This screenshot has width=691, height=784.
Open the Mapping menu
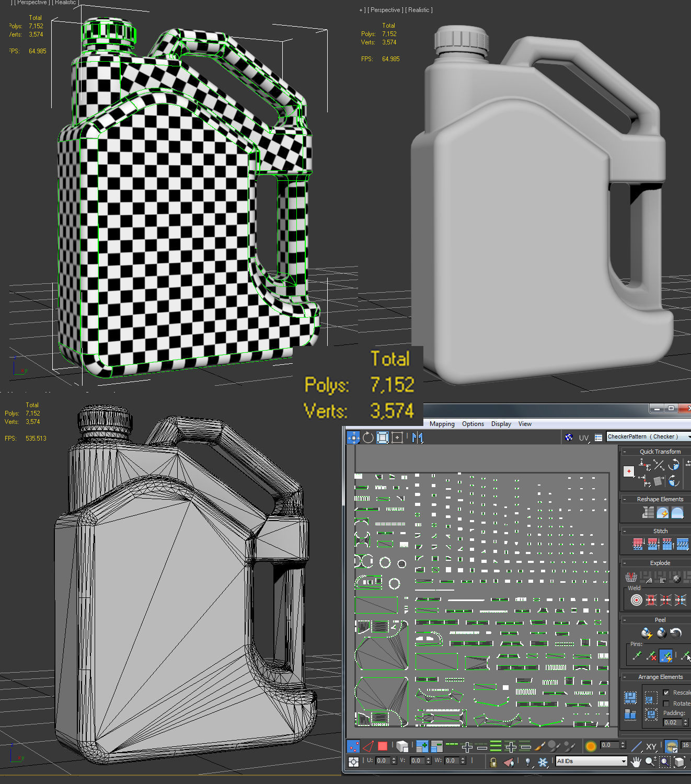442,424
